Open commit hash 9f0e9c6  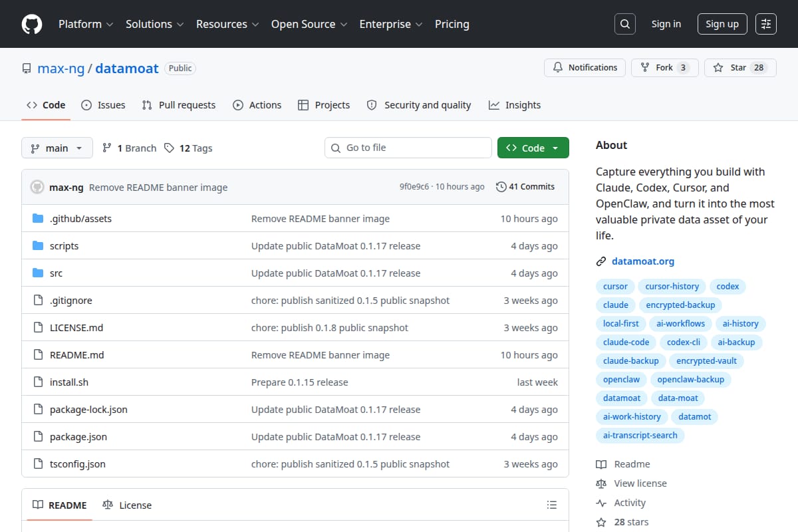[414, 187]
